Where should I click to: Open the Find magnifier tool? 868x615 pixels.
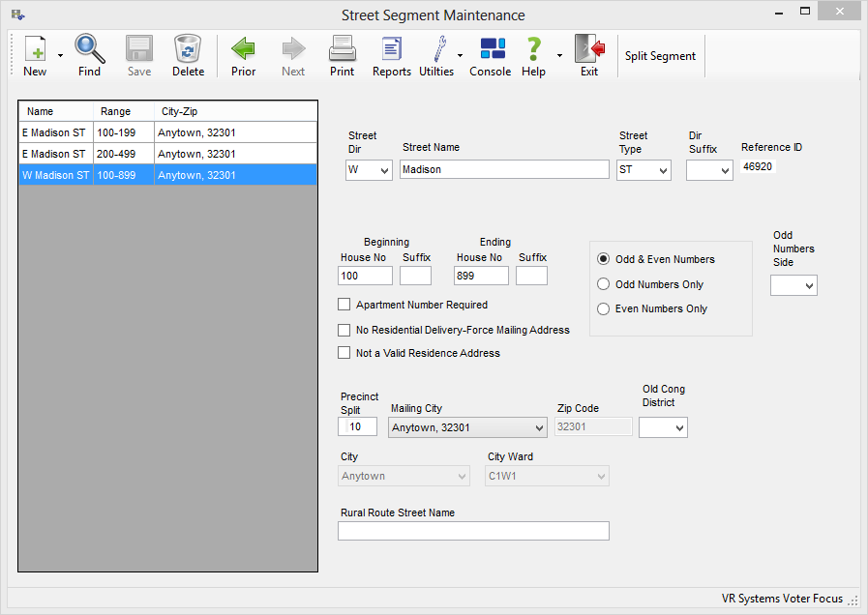(x=90, y=55)
